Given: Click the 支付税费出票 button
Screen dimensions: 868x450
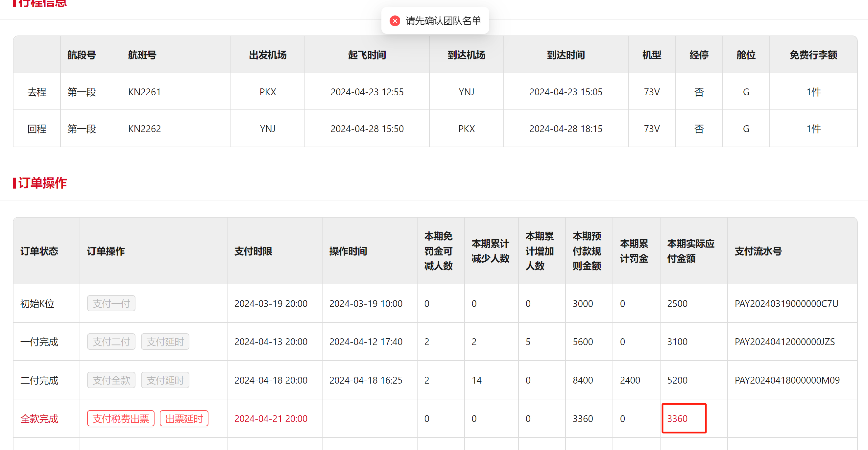Looking at the screenshot, I should 121,418.
